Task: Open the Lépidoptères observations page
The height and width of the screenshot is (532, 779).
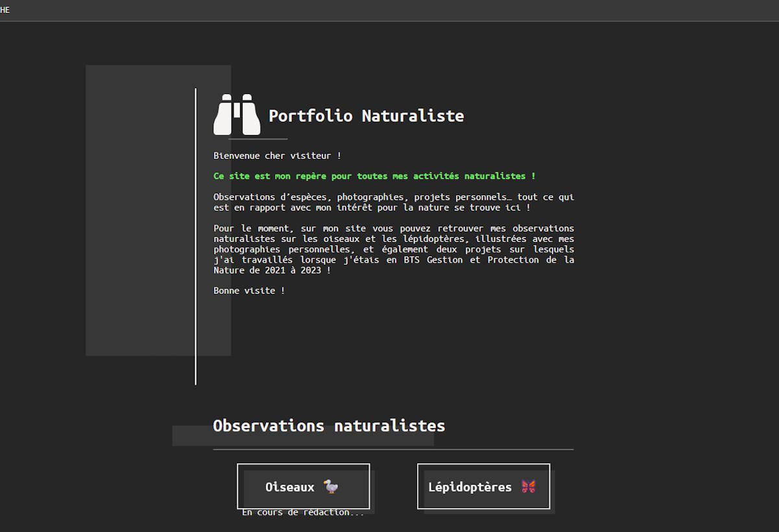Action: point(483,487)
